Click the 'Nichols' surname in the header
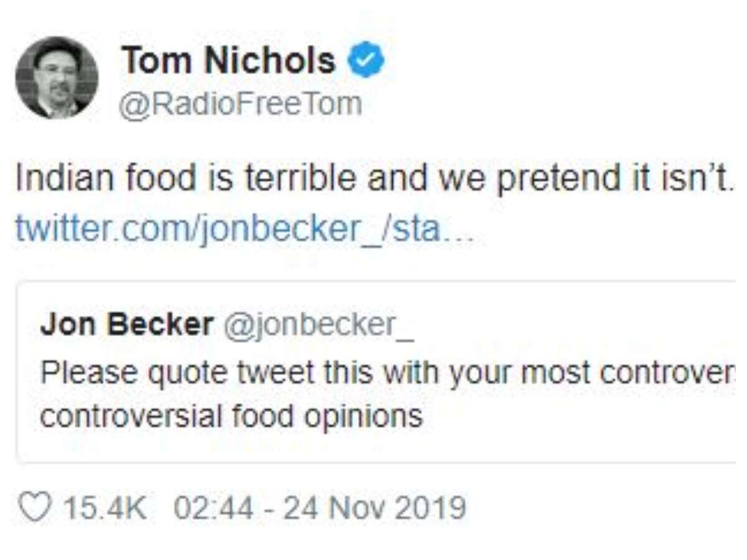 pos(270,61)
